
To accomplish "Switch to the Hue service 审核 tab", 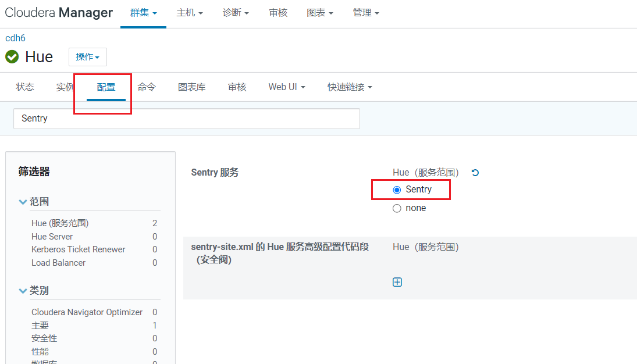I will pos(237,87).
